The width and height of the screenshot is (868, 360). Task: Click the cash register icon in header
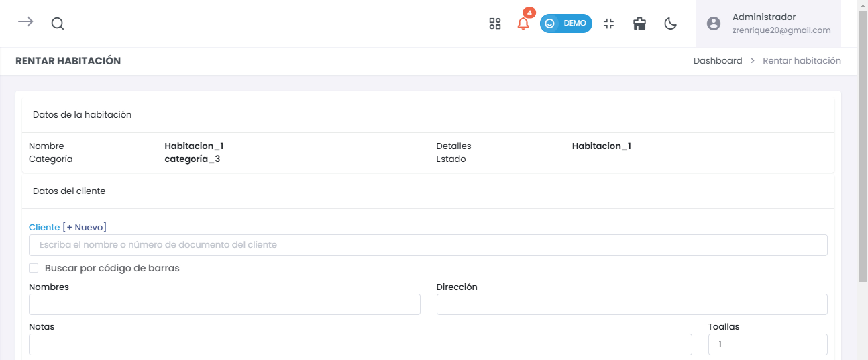639,24
